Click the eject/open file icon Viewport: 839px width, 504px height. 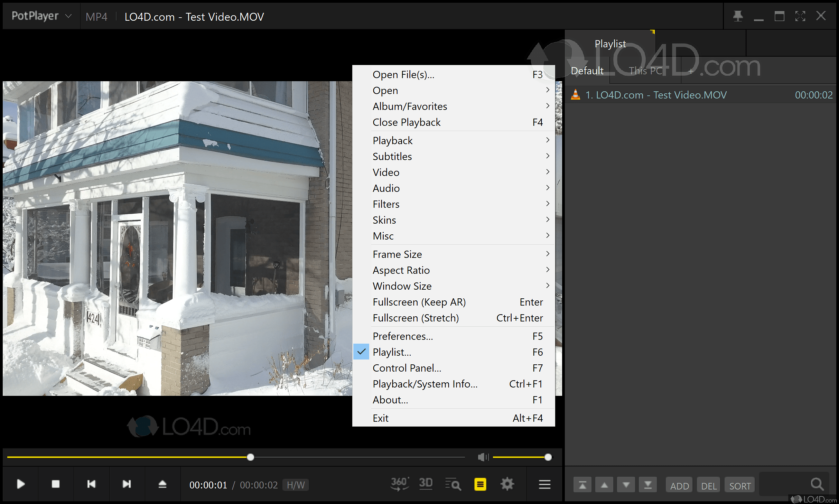[x=162, y=484]
